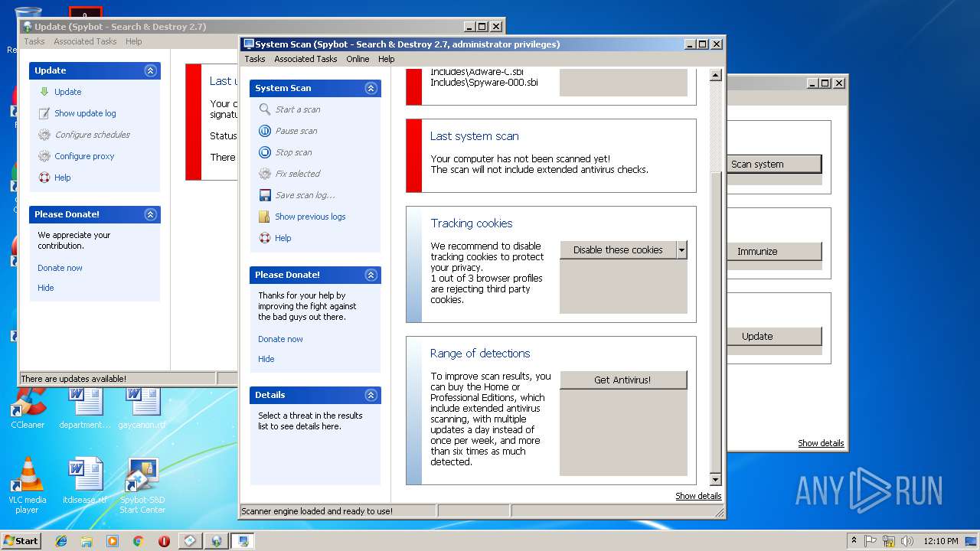Image resolution: width=980 pixels, height=551 pixels.
Task: Click the Help lifebuoy icon in Update window
Action: [44, 178]
